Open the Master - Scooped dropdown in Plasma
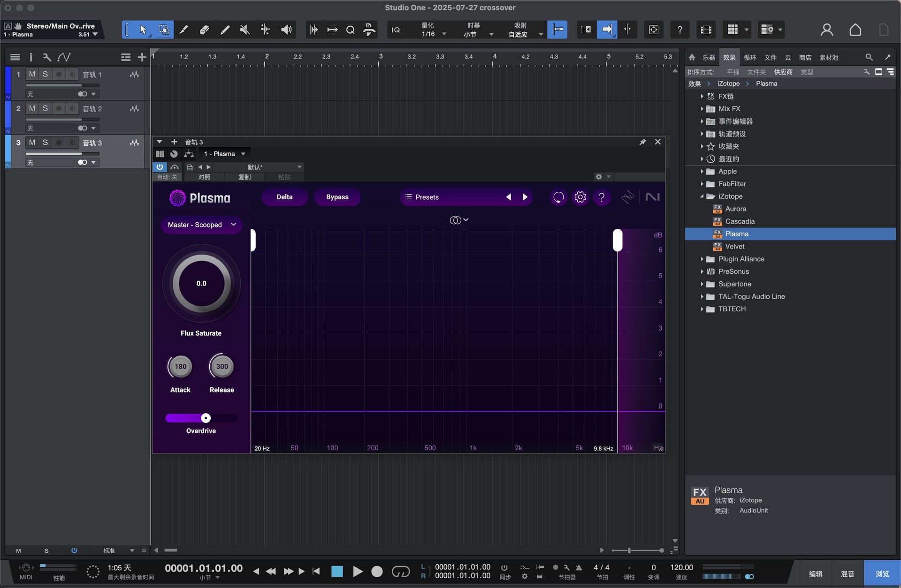The image size is (901, 588). click(x=201, y=225)
